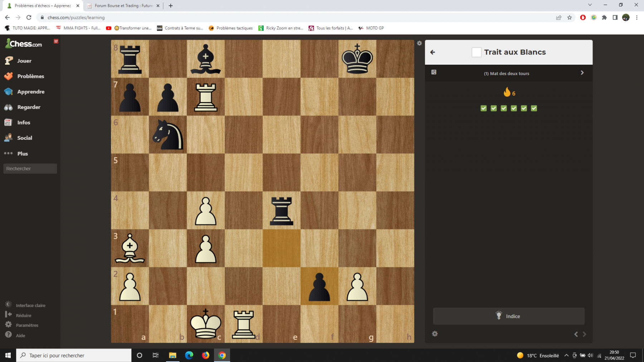Click the back arrow in puzzle panel
This screenshot has width=644, height=362.
[x=433, y=52]
